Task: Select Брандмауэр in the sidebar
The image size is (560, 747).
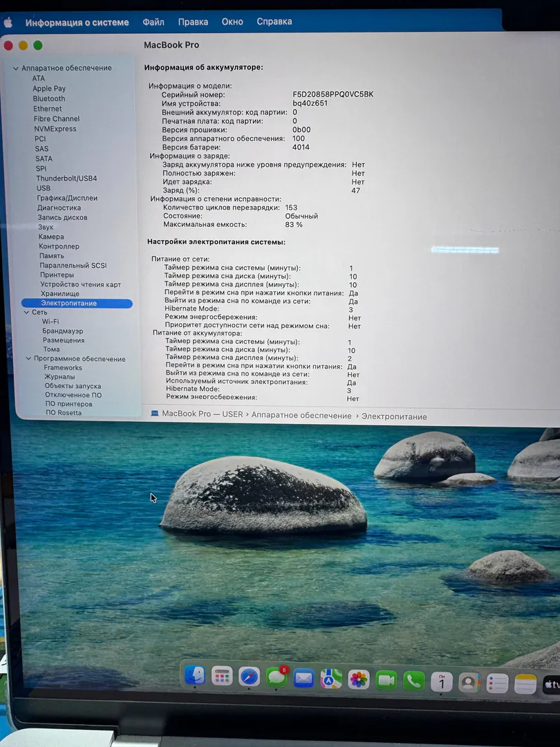Action: point(63,331)
